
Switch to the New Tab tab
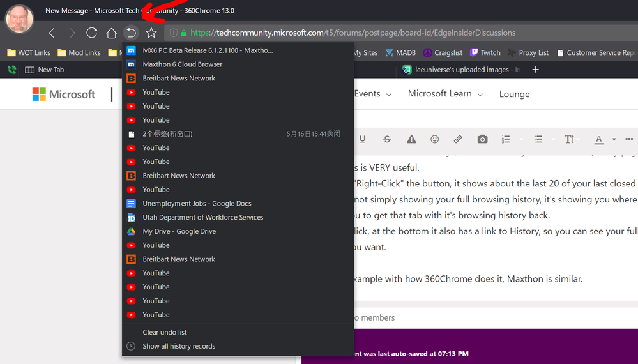[x=45, y=70]
